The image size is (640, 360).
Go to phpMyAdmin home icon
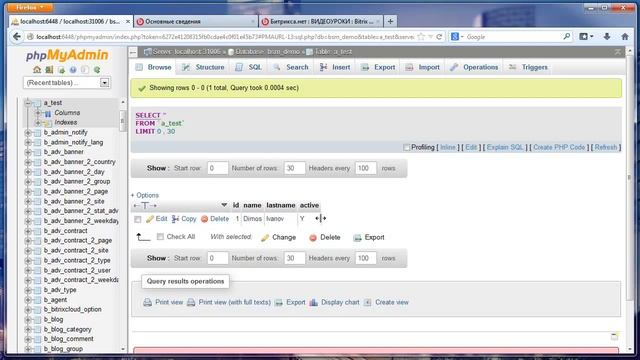click(x=37, y=70)
